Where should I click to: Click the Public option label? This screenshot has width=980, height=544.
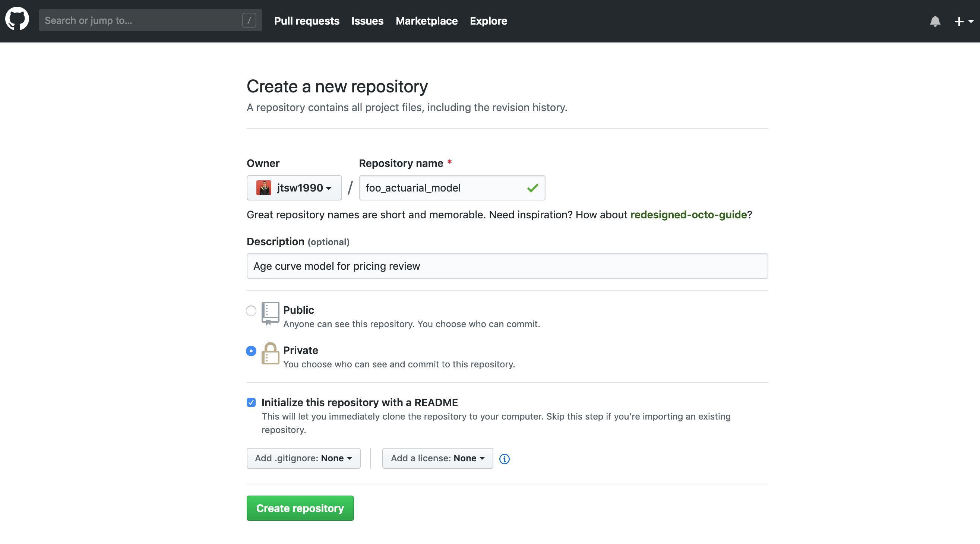pos(298,310)
